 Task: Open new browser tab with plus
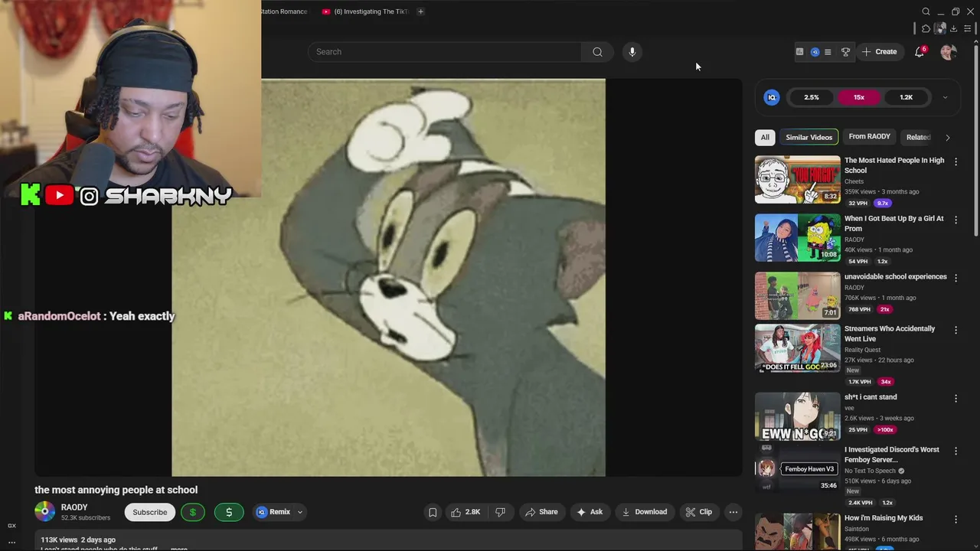point(420,11)
